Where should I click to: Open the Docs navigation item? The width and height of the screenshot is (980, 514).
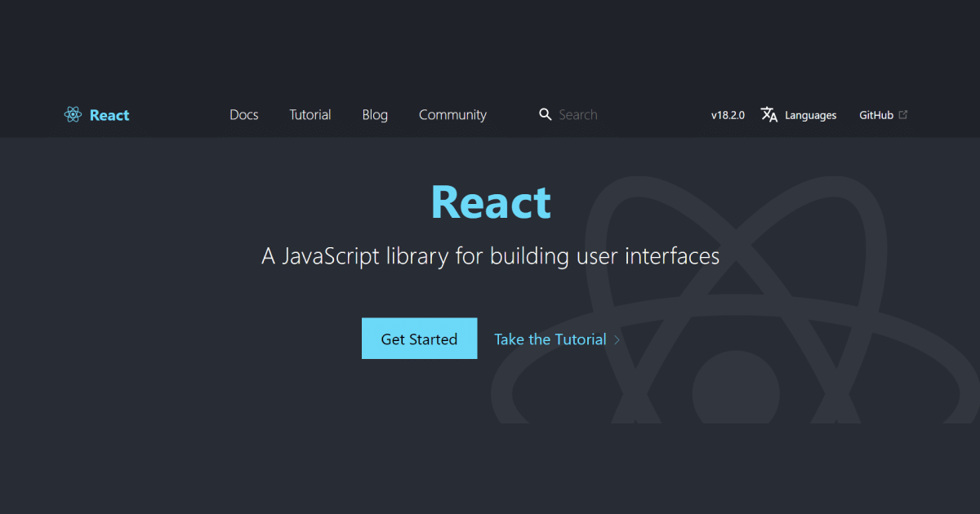[243, 115]
